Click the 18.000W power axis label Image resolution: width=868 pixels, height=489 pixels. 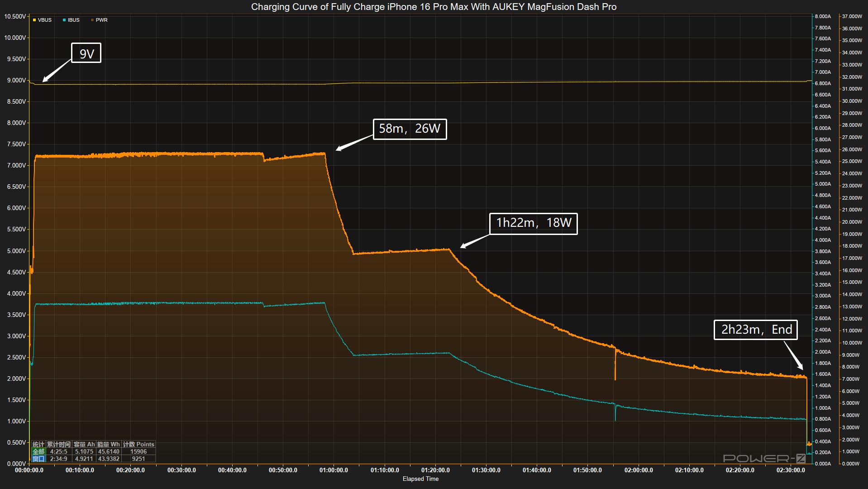click(852, 246)
